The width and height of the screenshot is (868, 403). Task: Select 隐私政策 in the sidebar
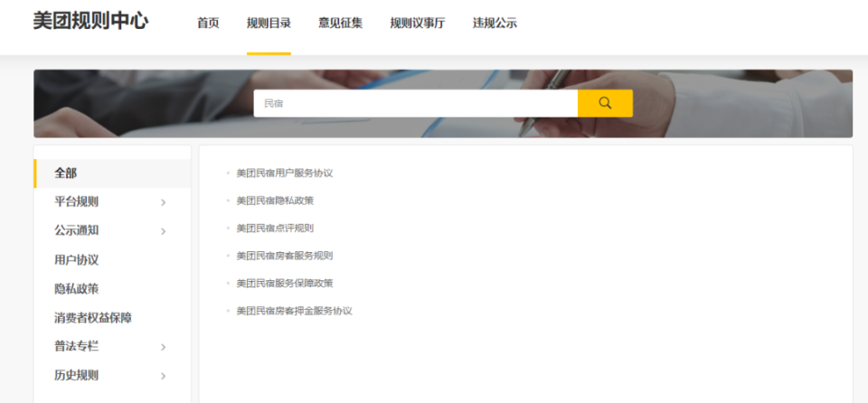pyautogui.click(x=76, y=289)
